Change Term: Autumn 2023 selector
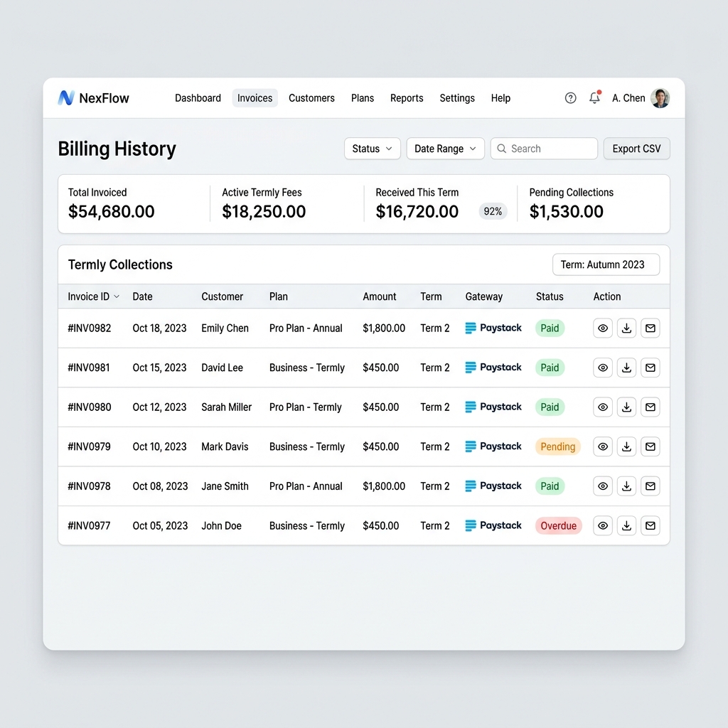The height and width of the screenshot is (728, 728). (606, 264)
